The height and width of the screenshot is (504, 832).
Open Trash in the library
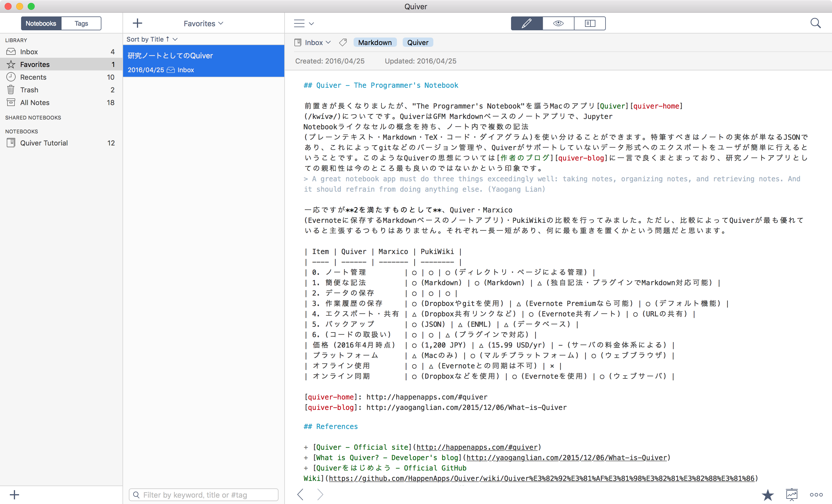[x=61, y=90]
